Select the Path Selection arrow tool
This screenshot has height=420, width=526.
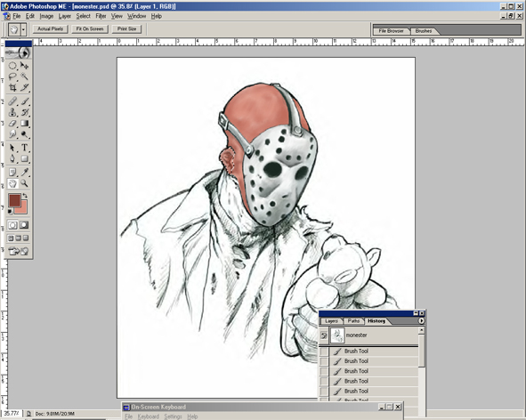tap(12, 148)
